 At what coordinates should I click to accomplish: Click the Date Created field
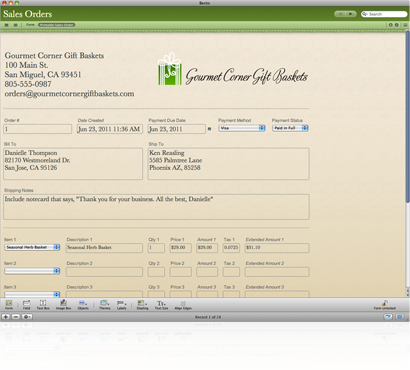click(110, 129)
